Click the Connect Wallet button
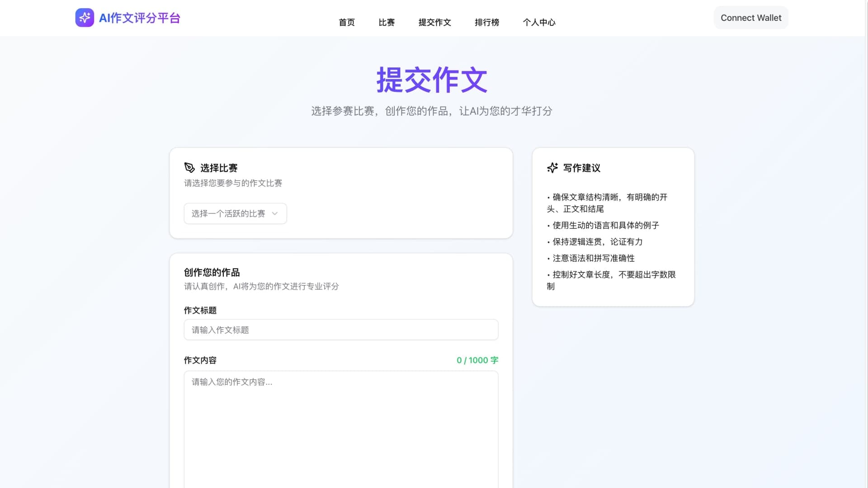This screenshot has width=868, height=488. (x=750, y=18)
